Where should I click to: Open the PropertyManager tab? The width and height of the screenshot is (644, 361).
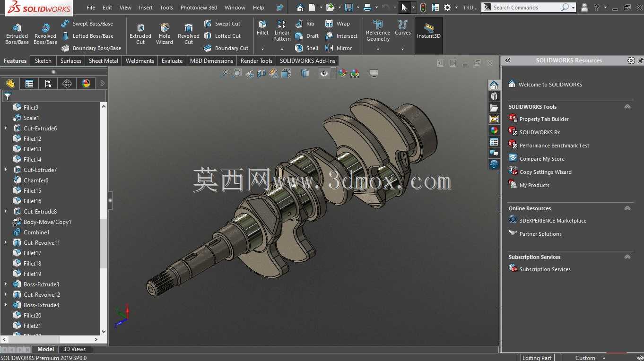(29, 84)
